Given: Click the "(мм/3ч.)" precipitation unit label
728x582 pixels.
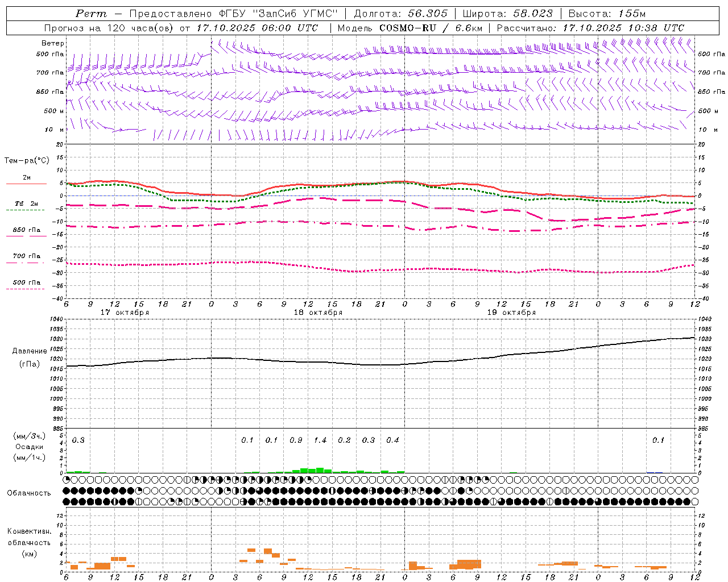Looking at the screenshot, I should pyautogui.click(x=30, y=436).
